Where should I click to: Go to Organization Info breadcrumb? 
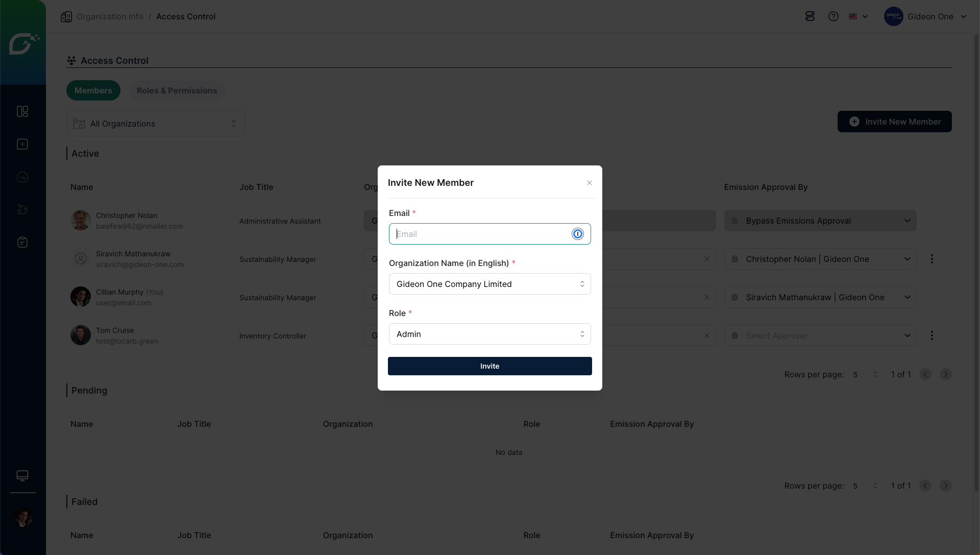pos(110,16)
